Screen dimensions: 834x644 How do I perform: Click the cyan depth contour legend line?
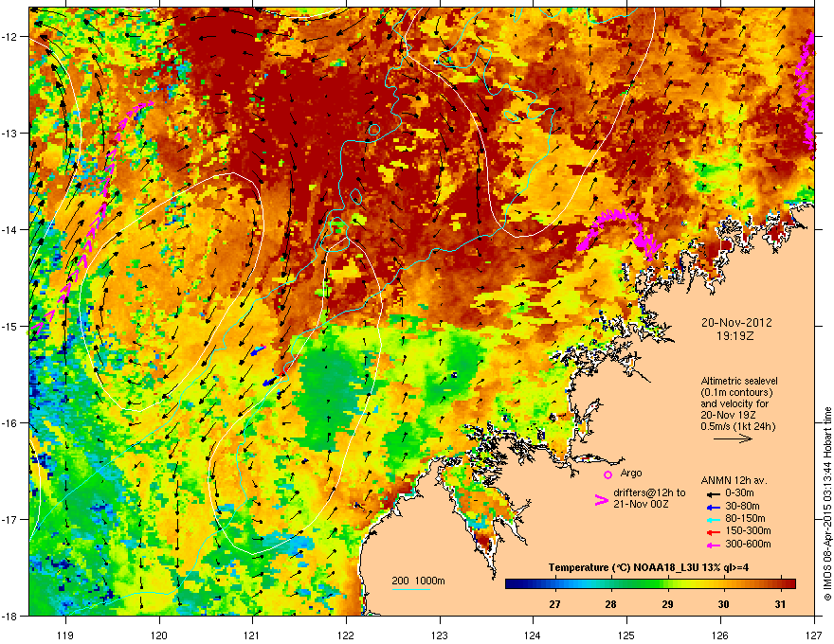(x=411, y=589)
